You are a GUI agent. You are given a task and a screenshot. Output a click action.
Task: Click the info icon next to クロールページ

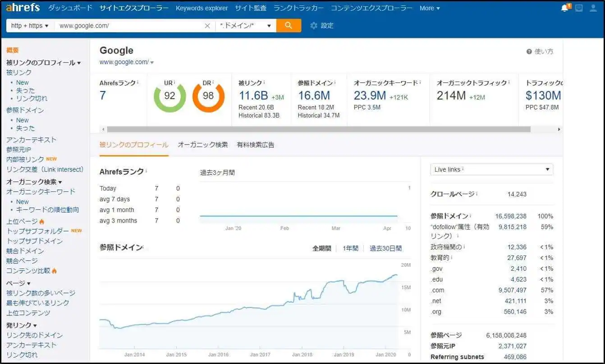click(x=477, y=194)
